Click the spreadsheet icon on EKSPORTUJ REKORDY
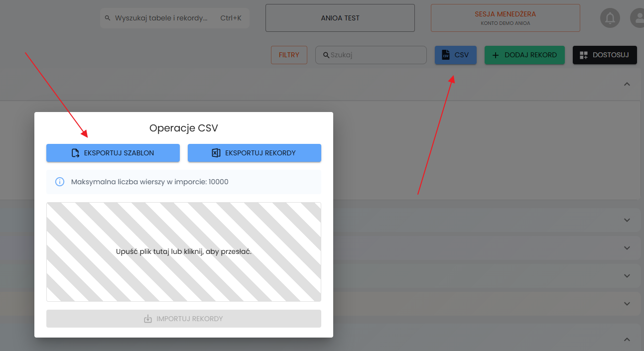Image resolution: width=644 pixels, height=351 pixels. click(x=216, y=153)
